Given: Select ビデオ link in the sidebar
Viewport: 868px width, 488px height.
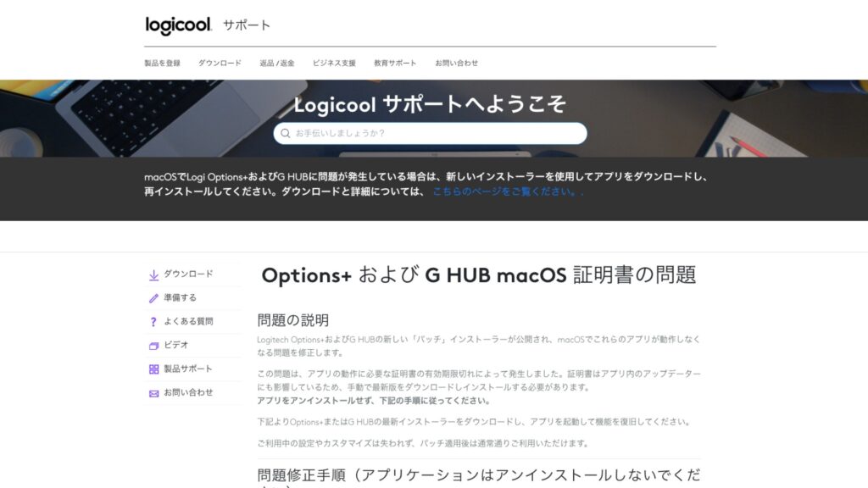Looking at the screenshot, I should point(176,346).
